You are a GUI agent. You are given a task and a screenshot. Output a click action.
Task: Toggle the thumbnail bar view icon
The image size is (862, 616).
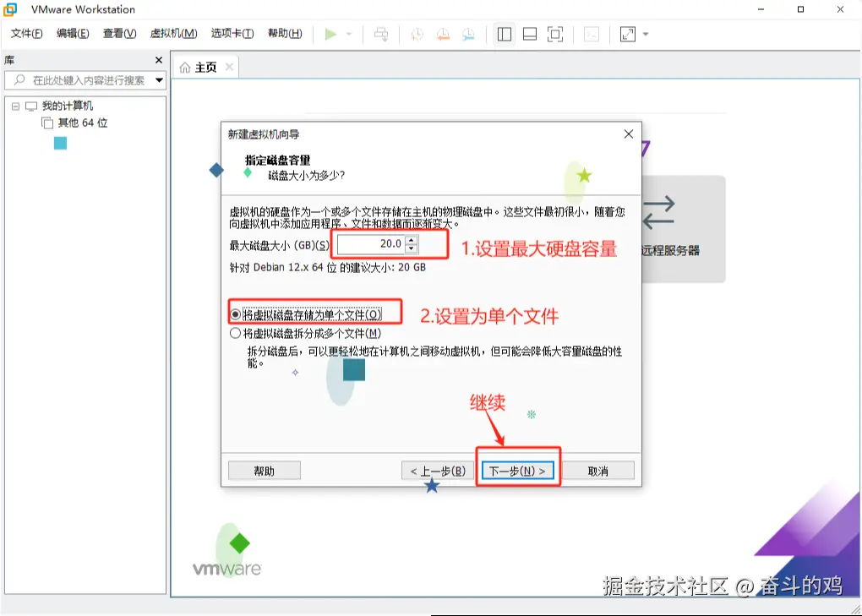[x=529, y=34]
